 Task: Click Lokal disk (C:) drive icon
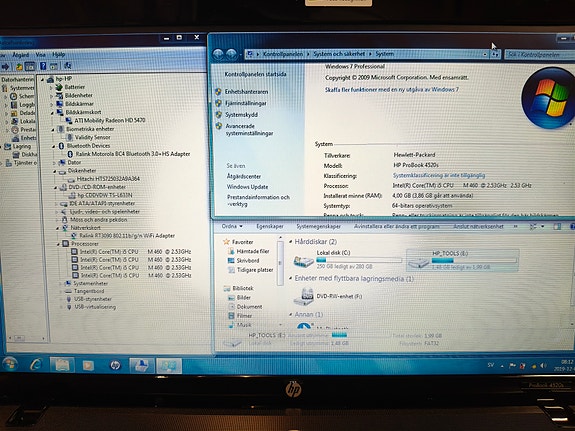pyautogui.click(x=304, y=261)
